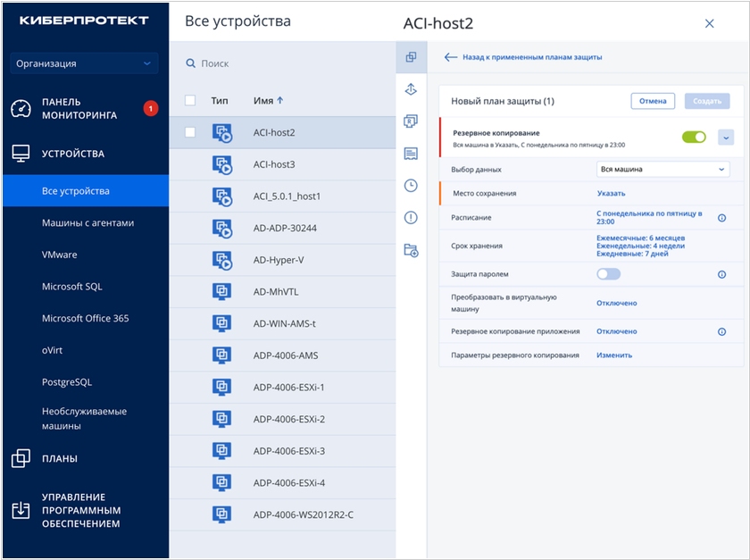Click the device type icon for ACI-host2
The height and width of the screenshot is (560, 750).
(x=222, y=132)
